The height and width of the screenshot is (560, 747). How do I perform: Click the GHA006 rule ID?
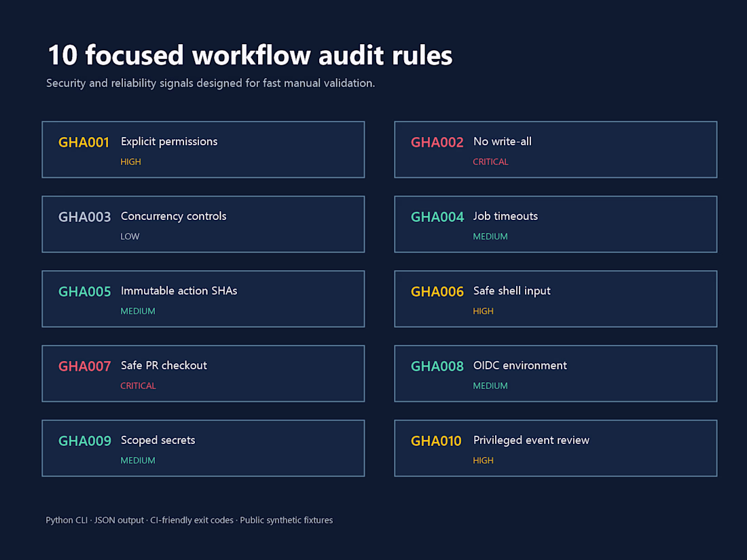[437, 292]
